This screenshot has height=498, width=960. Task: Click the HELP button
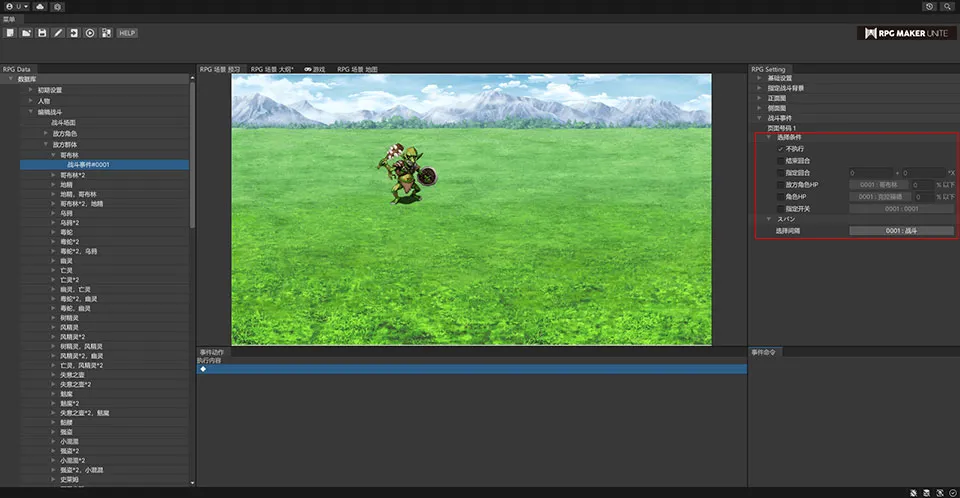click(x=127, y=33)
